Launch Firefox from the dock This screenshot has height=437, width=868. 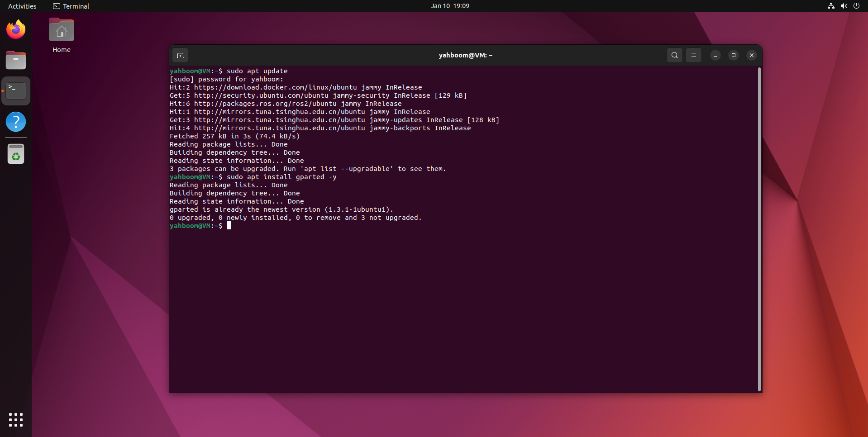(16, 30)
